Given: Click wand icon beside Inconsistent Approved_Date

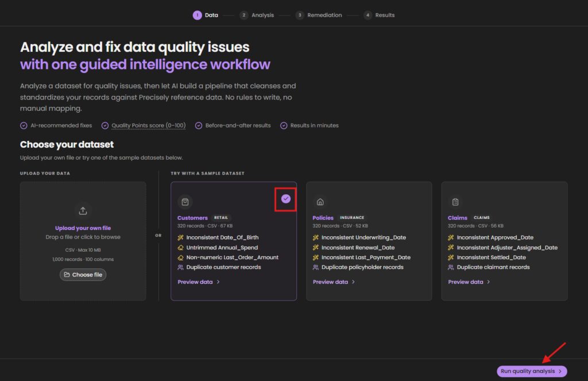Looking at the screenshot, I should coord(451,237).
